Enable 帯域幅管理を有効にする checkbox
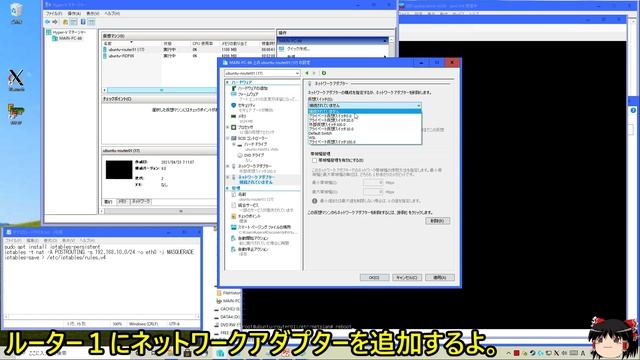 (x=314, y=160)
